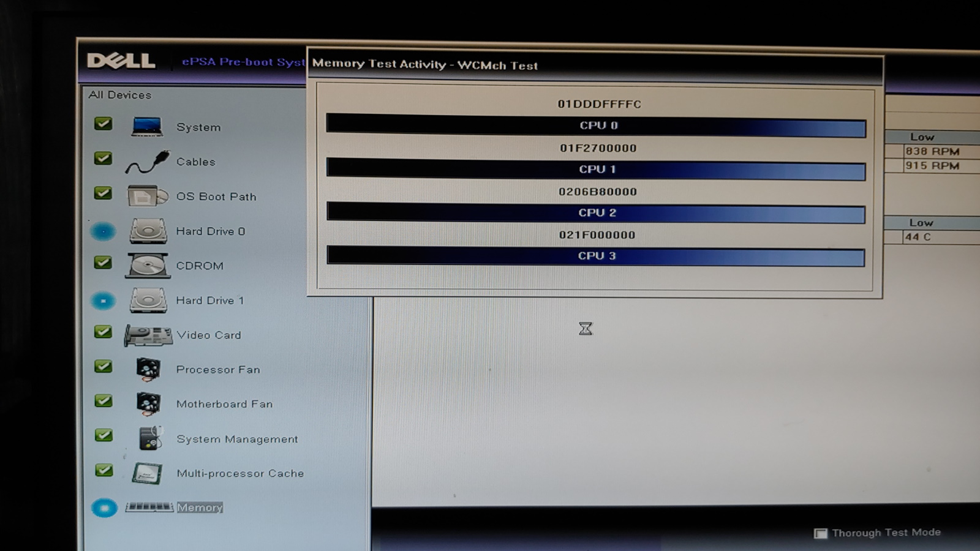Enable the Thorough Test Mode checkbox
The width and height of the screenshot is (980, 551).
tap(820, 533)
